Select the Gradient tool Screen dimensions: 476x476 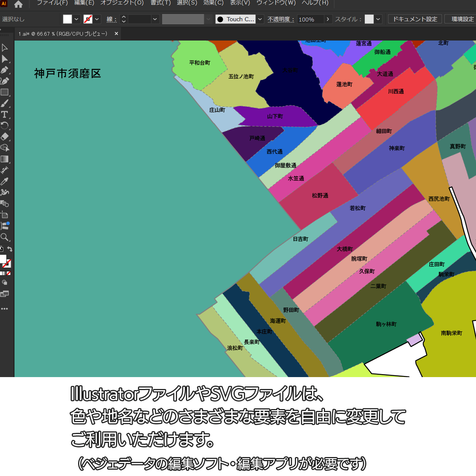click(5, 159)
